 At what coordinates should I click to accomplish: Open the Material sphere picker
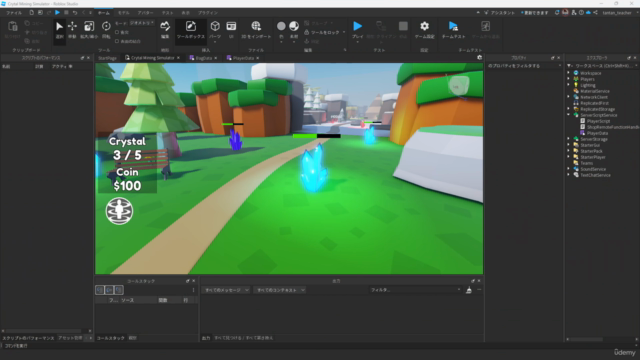[x=294, y=27]
